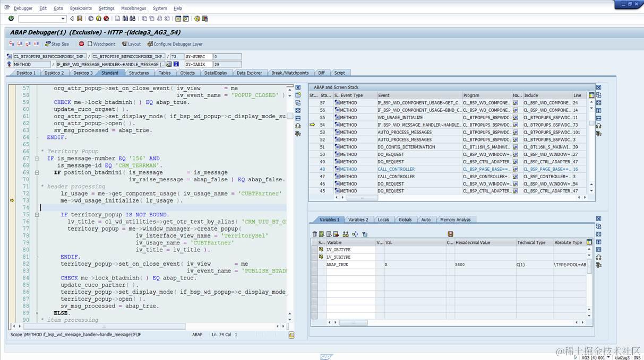Click the Print icon in the standard toolbar
The height and width of the screenshot is (360, 644).
(x=117, y=19)
